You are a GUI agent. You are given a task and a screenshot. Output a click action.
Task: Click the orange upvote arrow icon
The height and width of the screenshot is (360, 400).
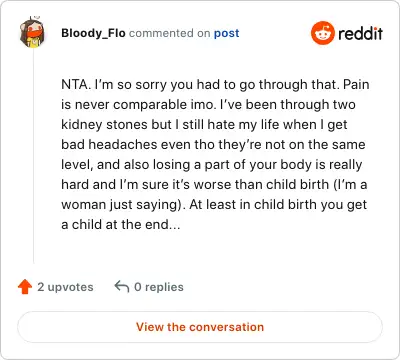(25, 287)
